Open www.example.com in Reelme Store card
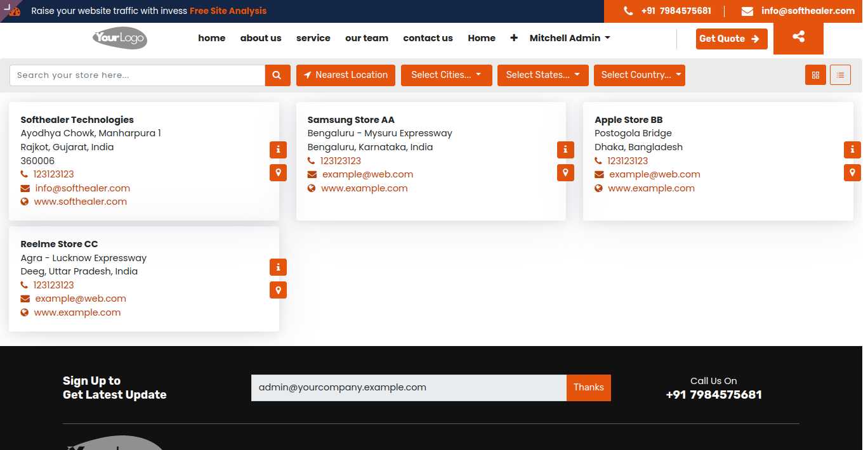This screenshot has height=450, width=868. pyautogui.click(x=77, y=312)
